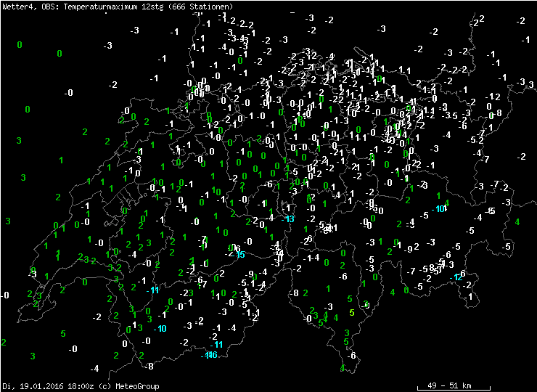Screen dimensions: 537x392
Task: Click the cyan -13 temperature reading
Action: pos(290,219)
